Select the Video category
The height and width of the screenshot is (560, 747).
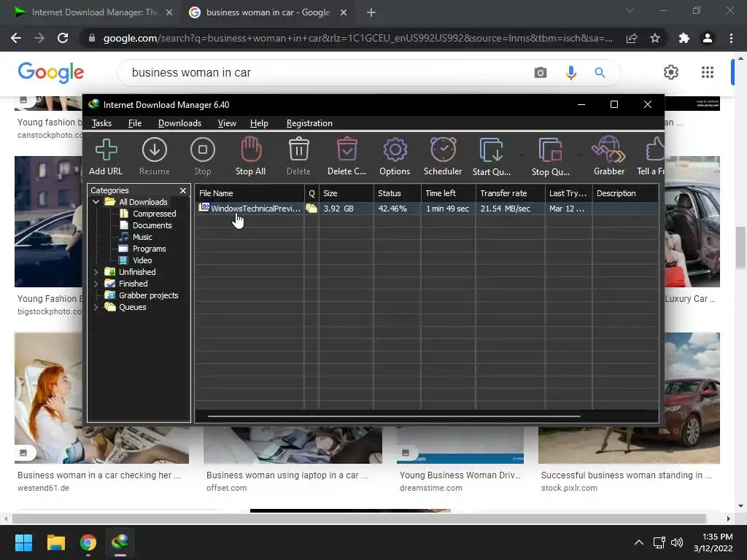pos(142,260)
